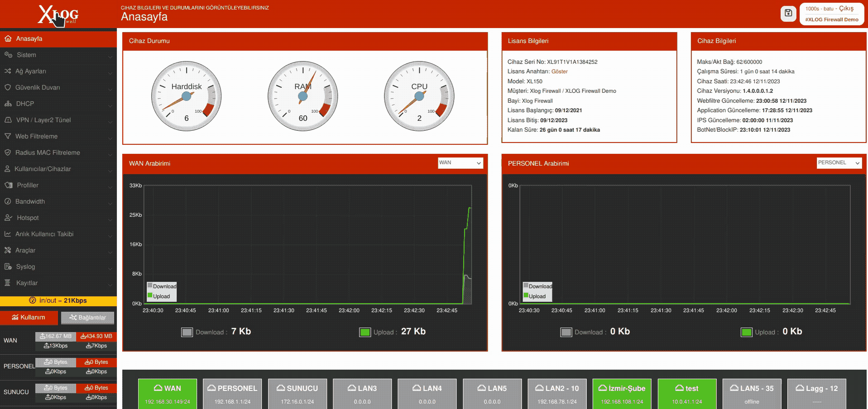This screenshot has height=409, width=868.
Task: Click the Güvenlik Duvarı shield icon
Action: point(8,87)
